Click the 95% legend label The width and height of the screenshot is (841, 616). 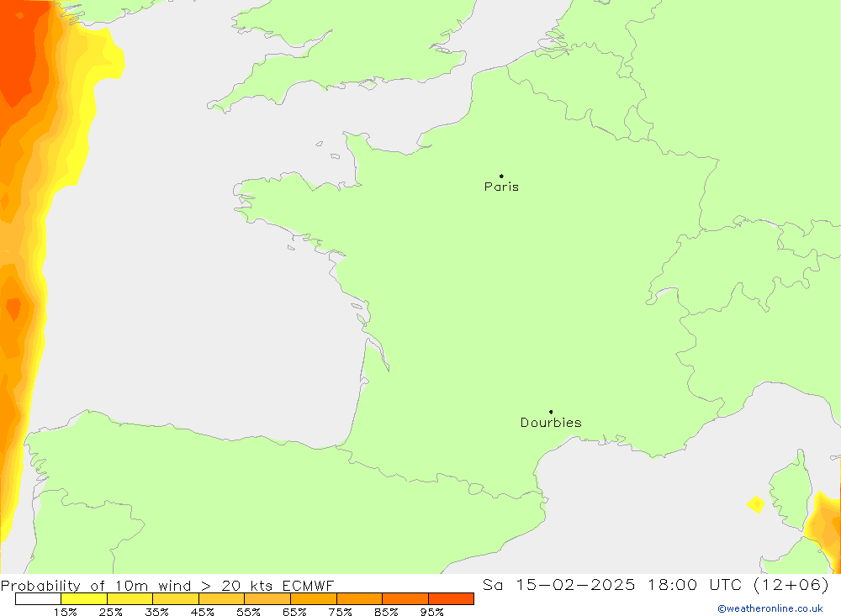click(431, 612)
